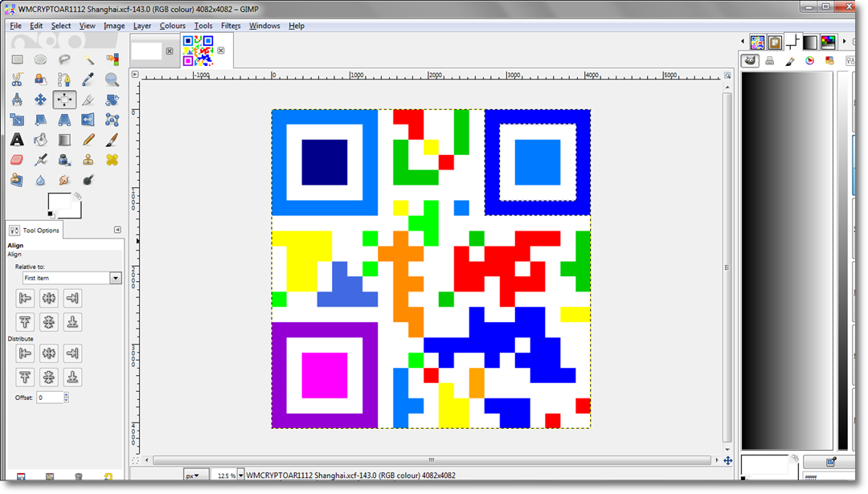Choose the Dodge/Burn tool
This screenshot has height=494, width=868.
[x=88, y=180]
